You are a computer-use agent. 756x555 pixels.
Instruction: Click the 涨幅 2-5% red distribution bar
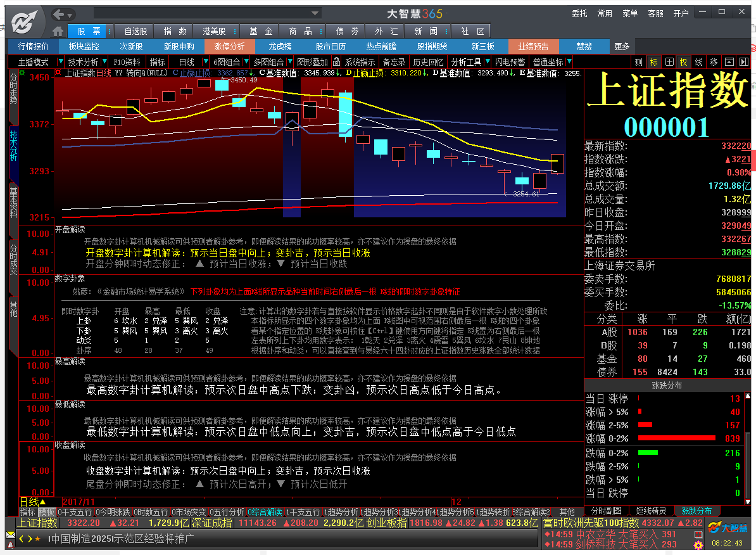[x=645, y=424]
